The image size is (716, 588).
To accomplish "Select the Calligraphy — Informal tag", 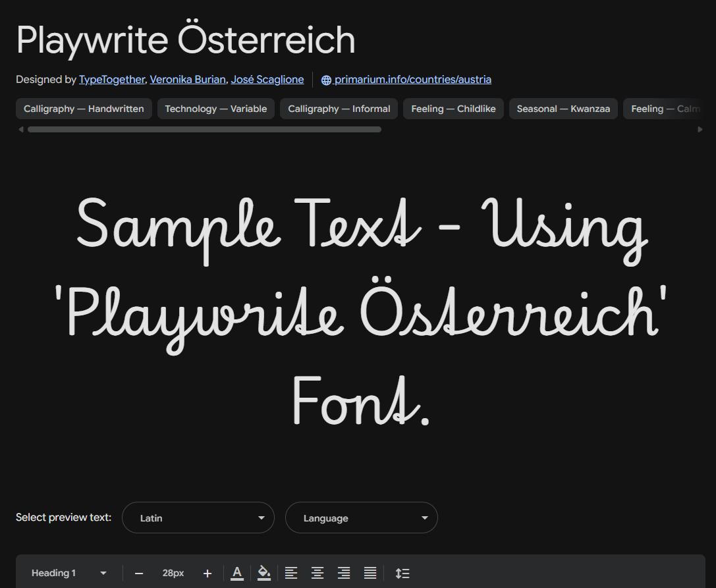I will point(339,109).
